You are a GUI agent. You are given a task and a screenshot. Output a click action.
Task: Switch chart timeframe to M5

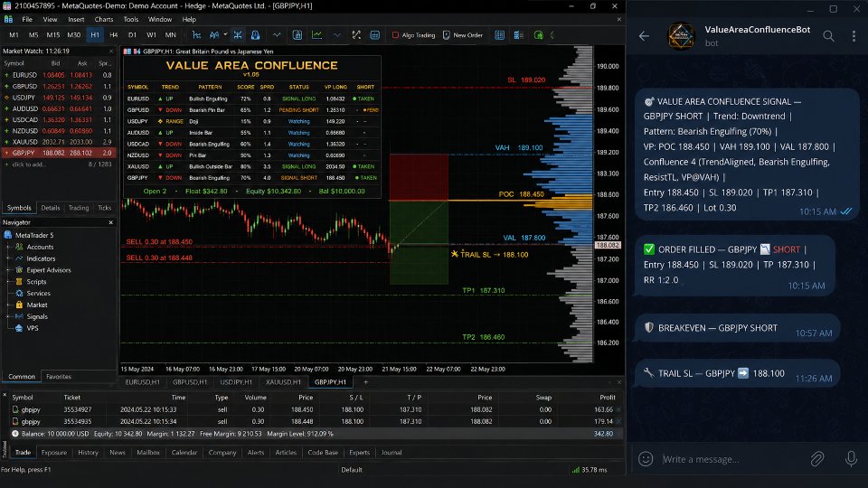pyautogui.click(x=33, y=35)
